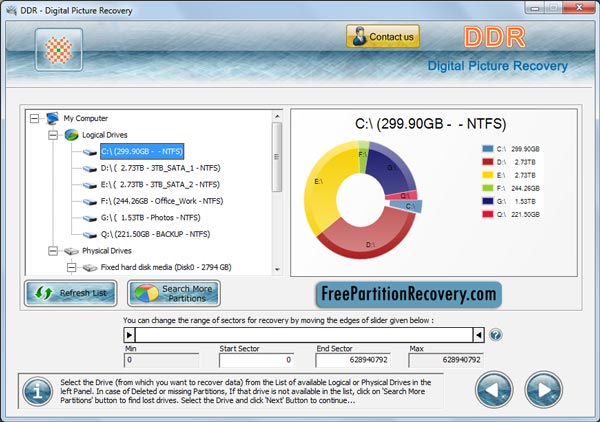The width and height of the screenshot is (600, 422).
Task: Click the Fixed hard disk media icon
Action: tap(90, 267)
